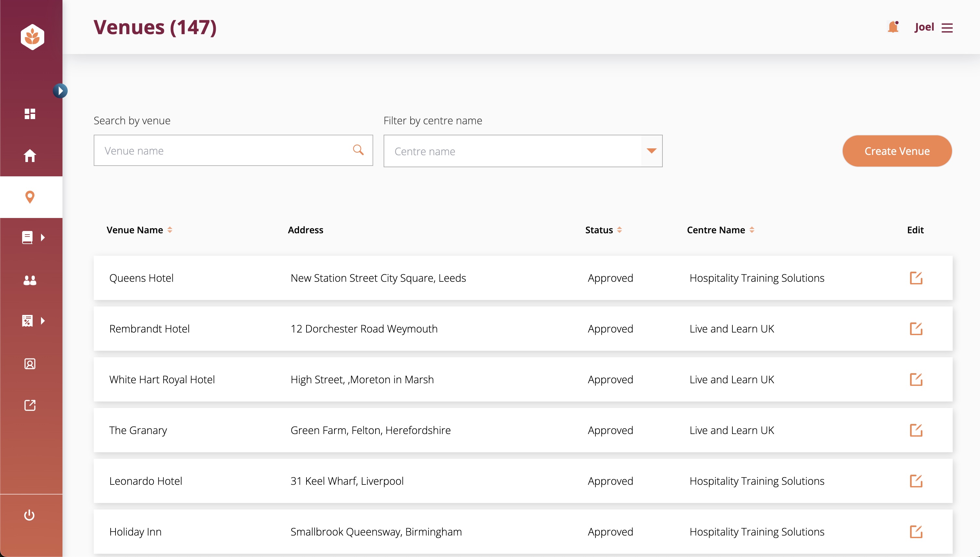Click the Joel user name
Screen dimensions: 980x557
pos(924,27)
